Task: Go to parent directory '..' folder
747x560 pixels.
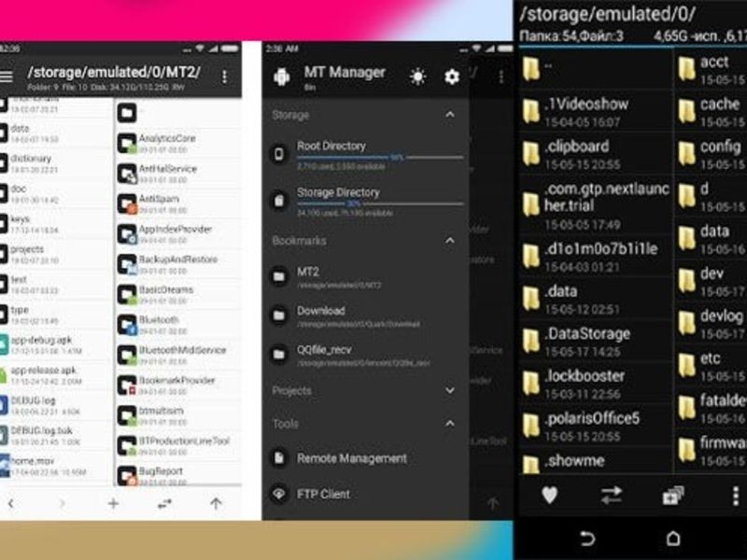Action: pos(596,69)
